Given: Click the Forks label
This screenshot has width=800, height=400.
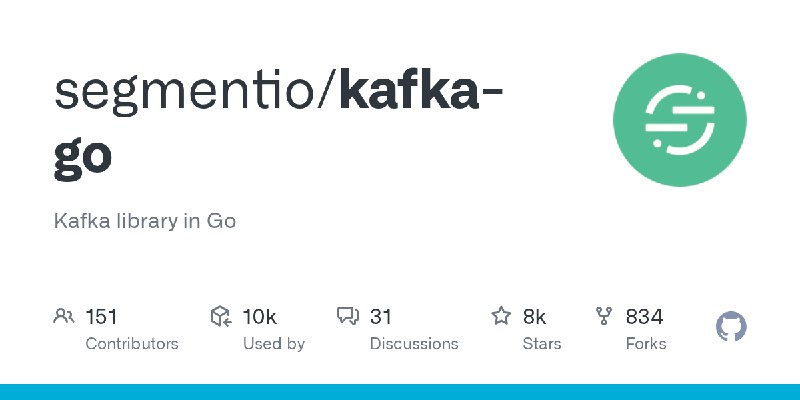Looking at the screenshot, I should (x=646, y=343).
